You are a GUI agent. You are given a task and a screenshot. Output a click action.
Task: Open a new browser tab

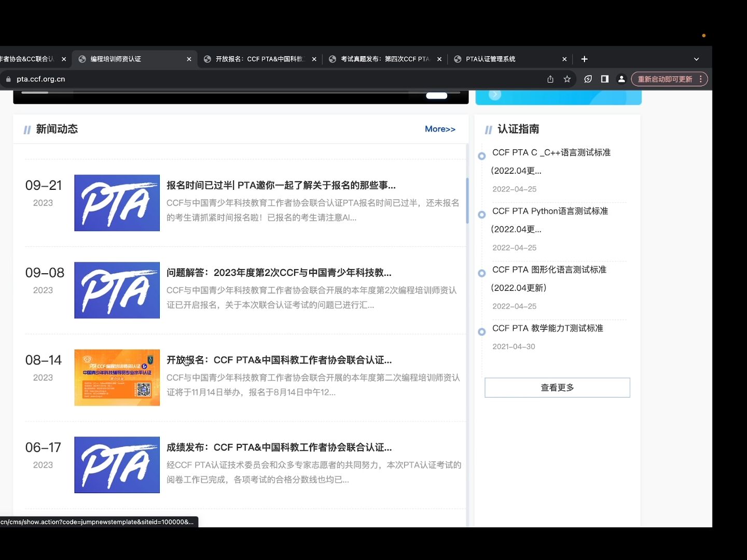585,59
